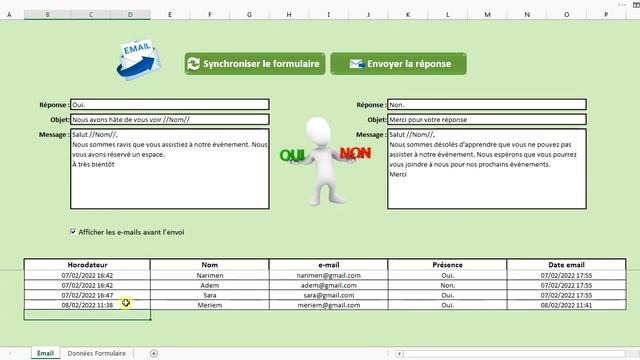Click the Nom table header

pyautogui.click(x=210, y=264)
